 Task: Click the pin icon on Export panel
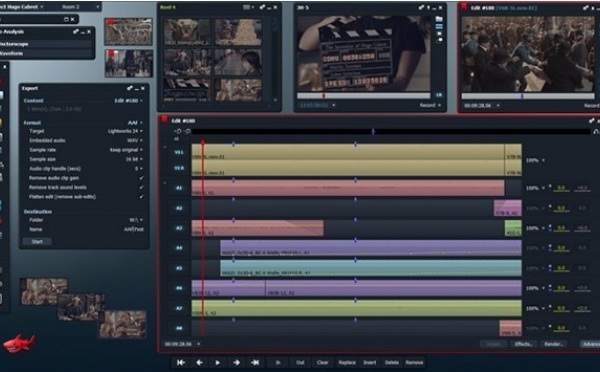130,88
